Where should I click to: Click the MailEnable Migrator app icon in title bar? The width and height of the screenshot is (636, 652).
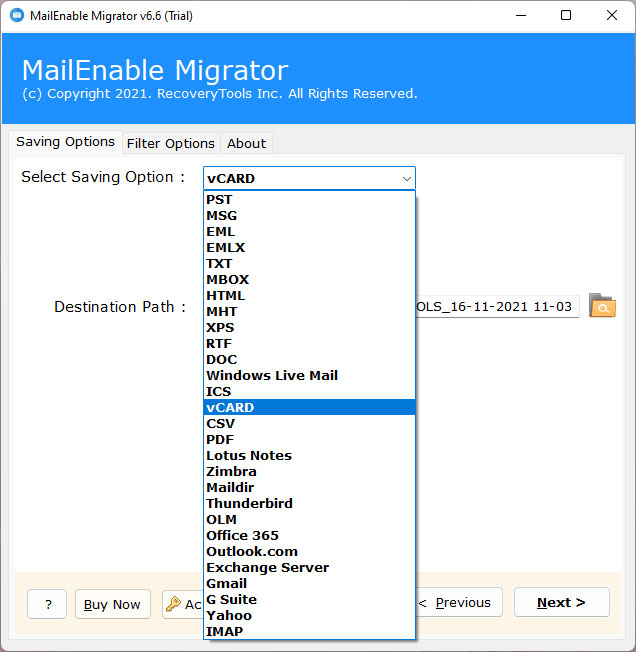(17, 15)
